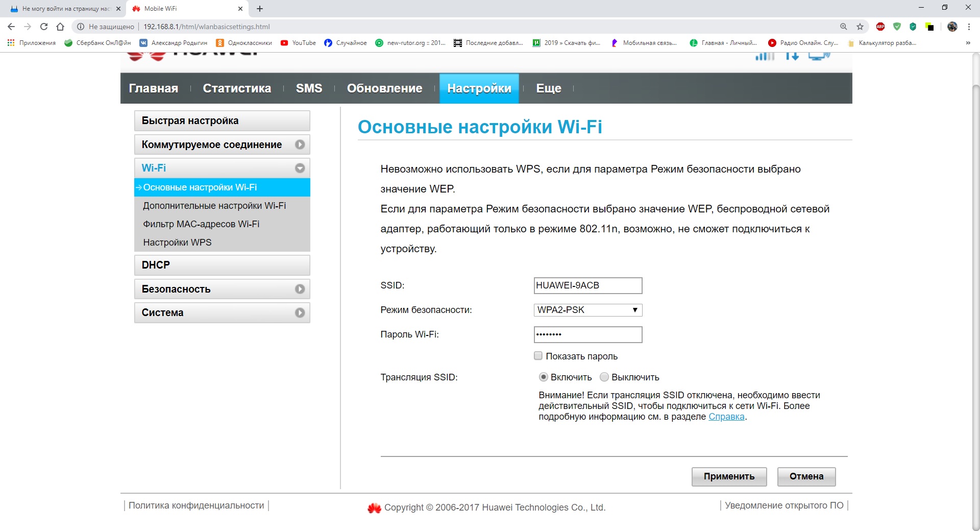The height and width of the screenshot is (531, 980).
Task: Select Включить radio for SSID broadcast
Action: click(x=544, y=377)
